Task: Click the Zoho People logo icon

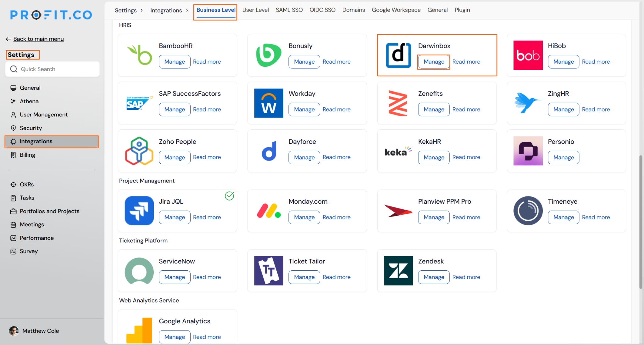Action: (139, 151)
